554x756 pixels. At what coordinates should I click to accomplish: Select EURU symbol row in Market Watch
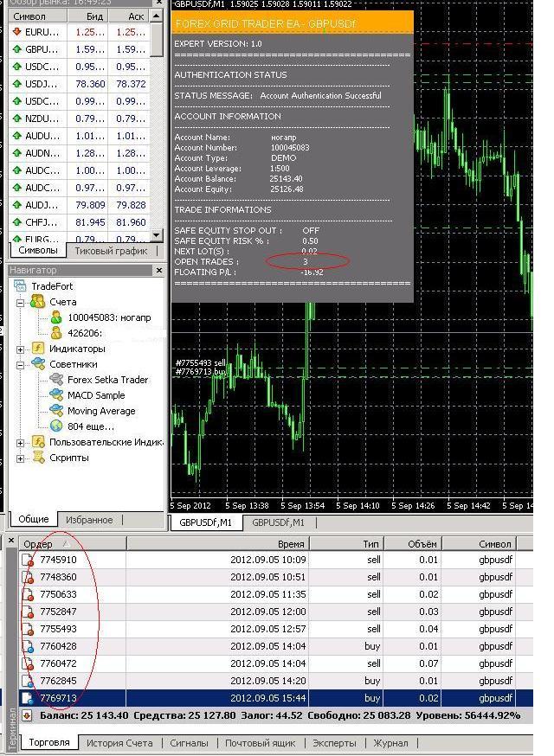[80, 32]
